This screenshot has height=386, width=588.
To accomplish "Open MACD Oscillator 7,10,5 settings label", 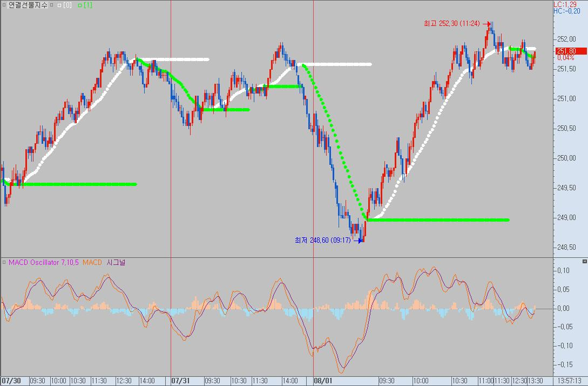I will (44, 262).
